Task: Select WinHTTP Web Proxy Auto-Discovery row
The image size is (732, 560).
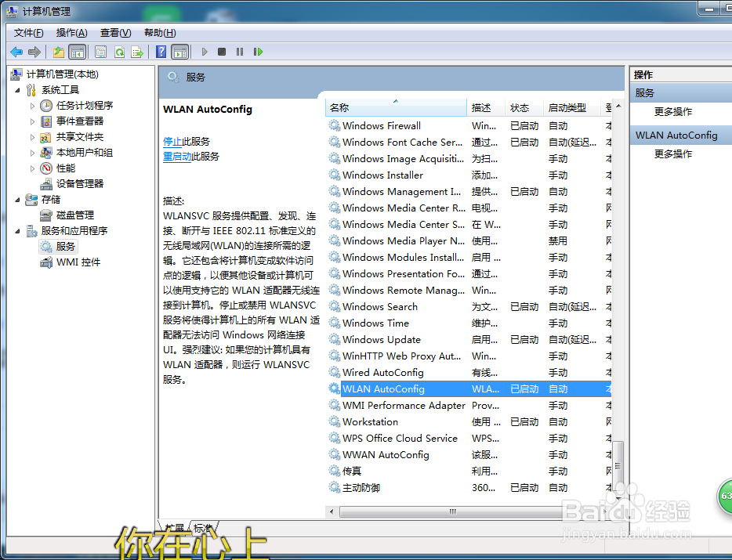Action: tap(469, 356)
